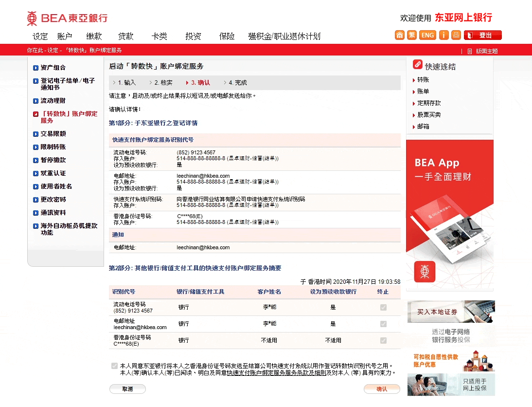Image resolution: width=532 pixels, height=407 pixels.
Task: Click the 向香港银行同业结算有限公司申请快速支付系统识别码 text
Action: [241, 199]
